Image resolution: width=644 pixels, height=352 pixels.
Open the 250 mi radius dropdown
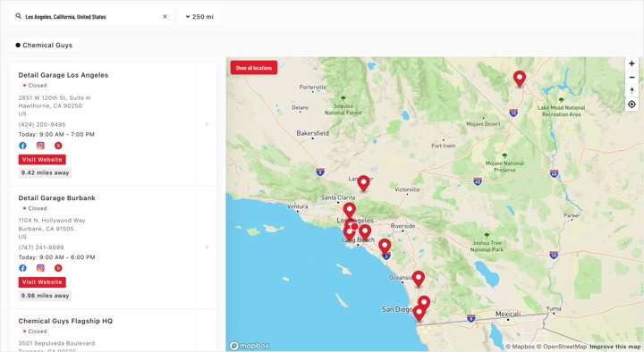point(199,17)
